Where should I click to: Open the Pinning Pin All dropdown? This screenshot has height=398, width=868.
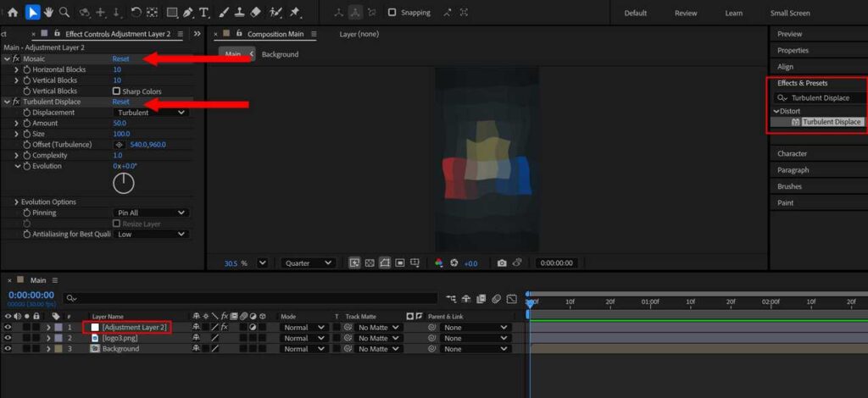click(x=151, y=213)
